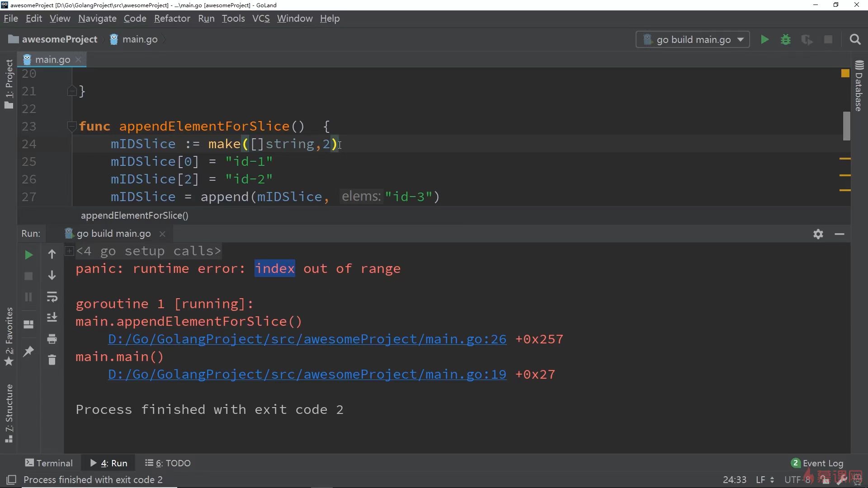Click the Run panel settings gear
This screenshot has height=488, width=868.
pos(818,234)
